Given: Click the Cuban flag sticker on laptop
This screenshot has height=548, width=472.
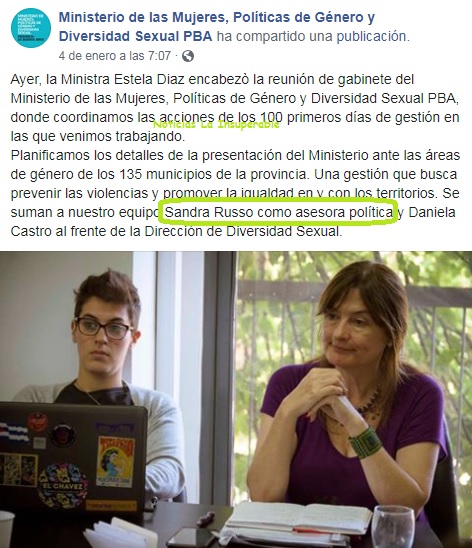Looking at the screenshot, I should (15, 432).
